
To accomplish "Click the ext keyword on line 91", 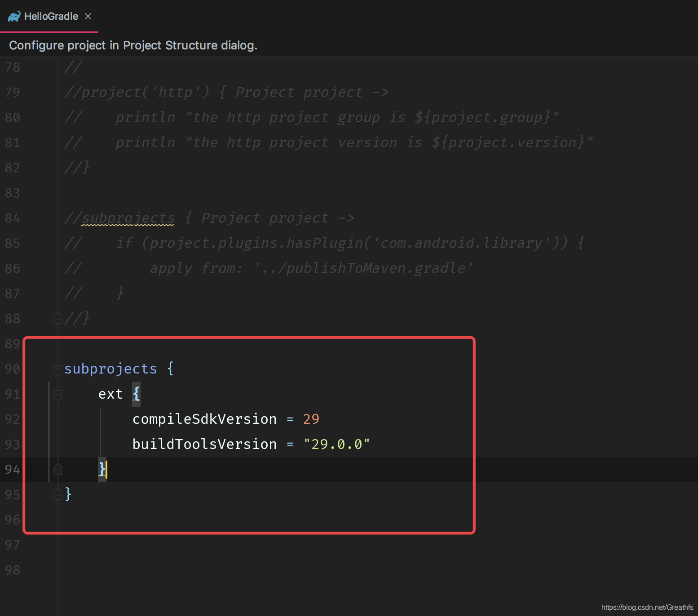I will coord(110,394).
